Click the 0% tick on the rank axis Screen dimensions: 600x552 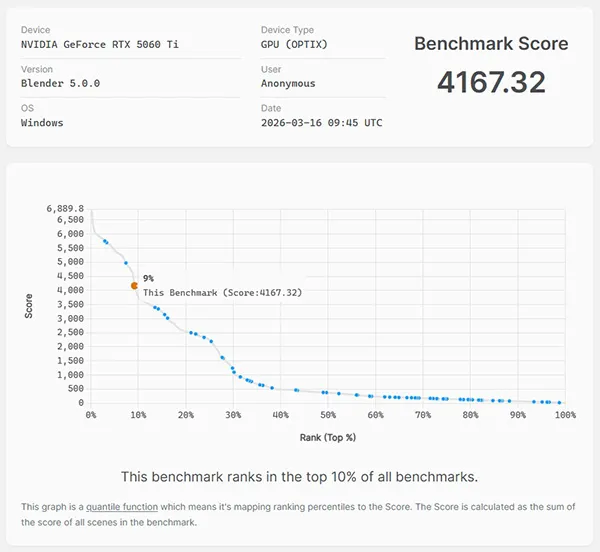(x=91, y=415)
